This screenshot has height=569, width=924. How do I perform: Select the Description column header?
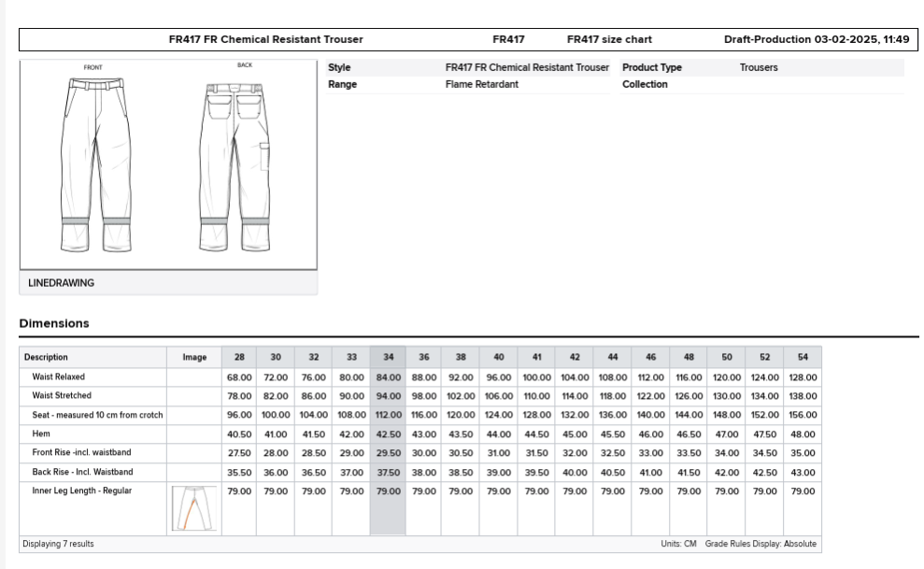pos(46,357)
